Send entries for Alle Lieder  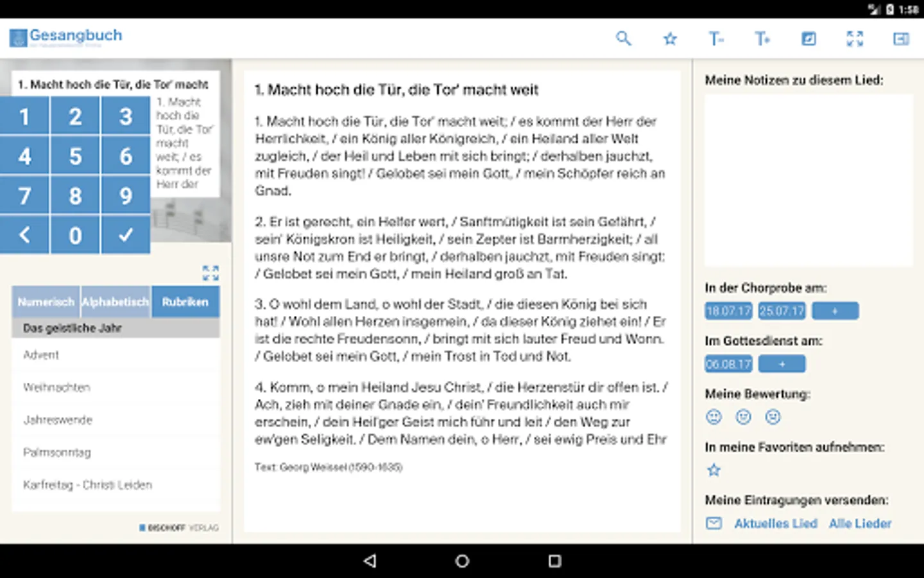[860, 523]
